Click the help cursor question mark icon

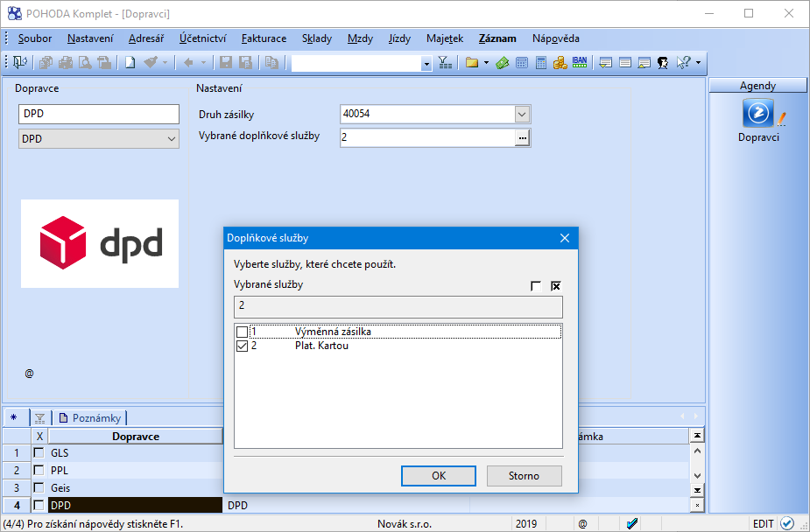coord(683,63)
